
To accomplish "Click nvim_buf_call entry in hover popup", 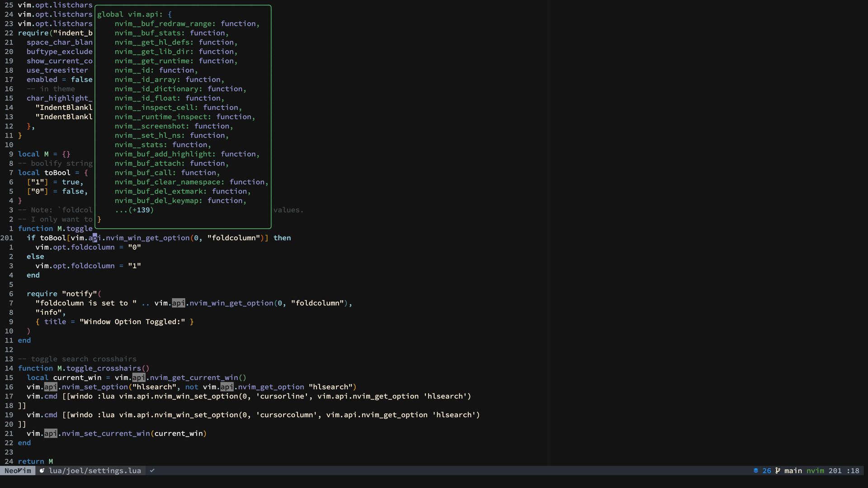I will click(167, 173).
